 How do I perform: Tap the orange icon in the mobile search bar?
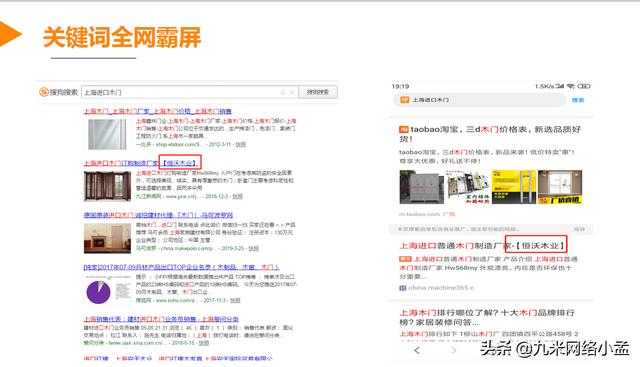(x=404, y=100)
